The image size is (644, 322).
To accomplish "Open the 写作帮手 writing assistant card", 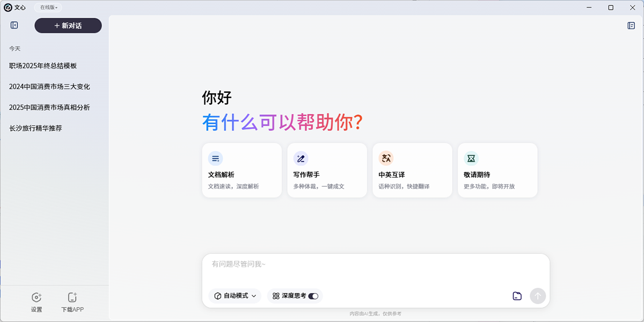I will (x=327, y=170).
